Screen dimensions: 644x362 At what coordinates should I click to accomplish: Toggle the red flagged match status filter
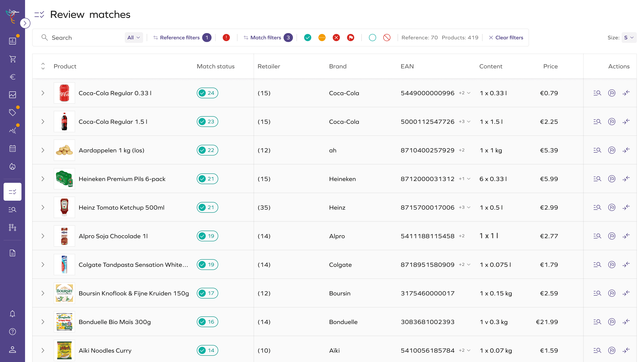click(350, 38)
